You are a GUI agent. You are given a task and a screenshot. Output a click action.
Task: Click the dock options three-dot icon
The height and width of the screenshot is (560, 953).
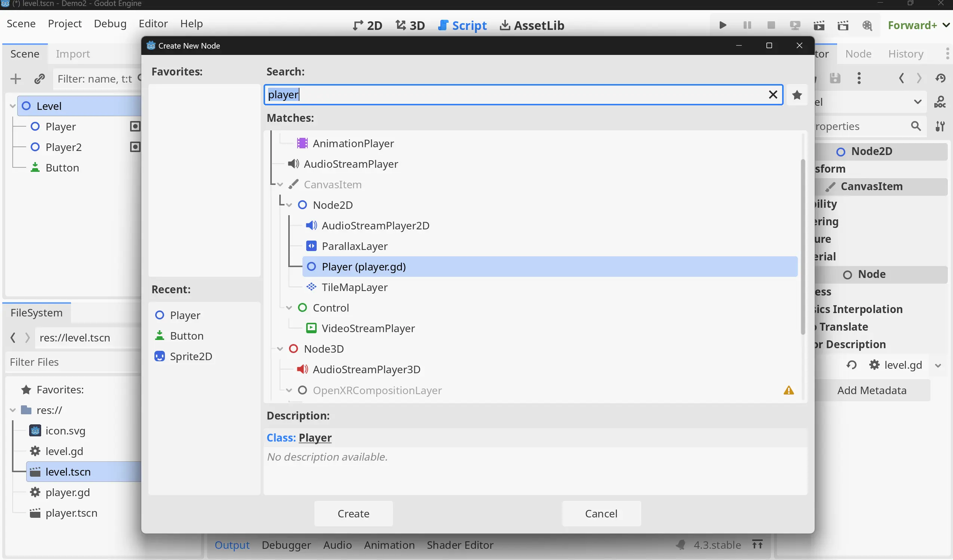click(947, 54)
